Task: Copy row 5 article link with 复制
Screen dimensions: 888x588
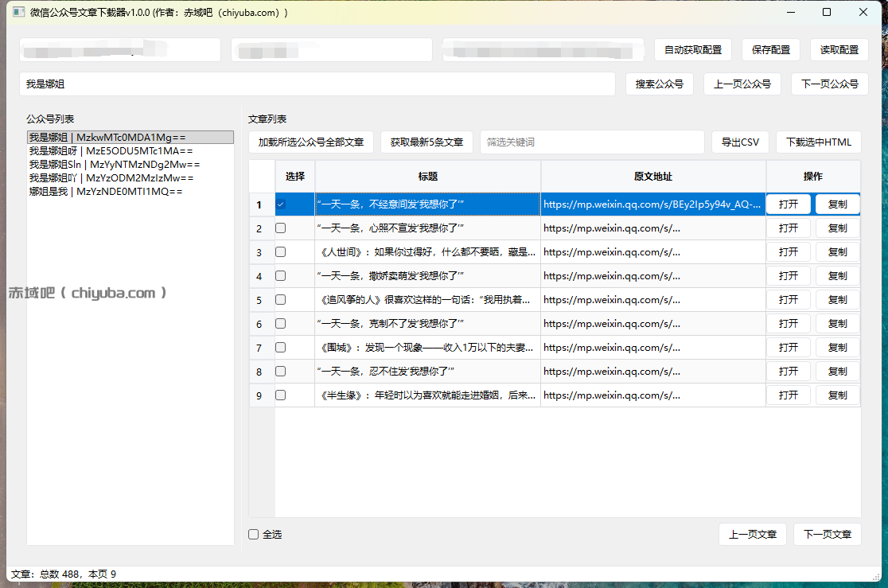Action: pos(837,299)
